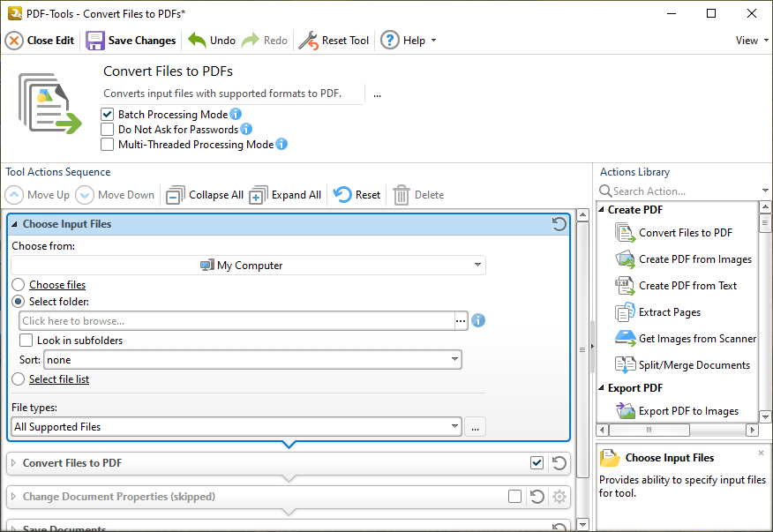Select the Choose files radio button
The image size is (773, 532).
[19, 284]
